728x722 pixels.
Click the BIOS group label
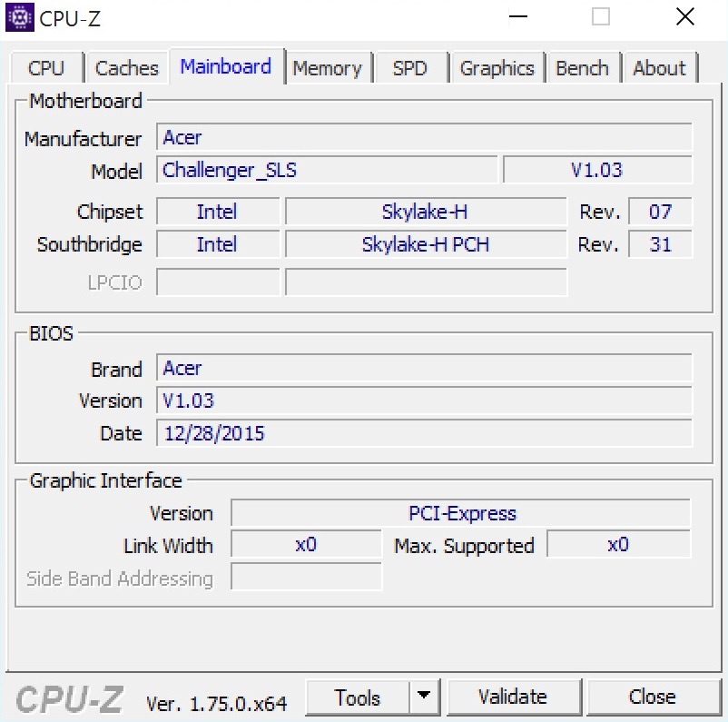(x=51, y=333)
